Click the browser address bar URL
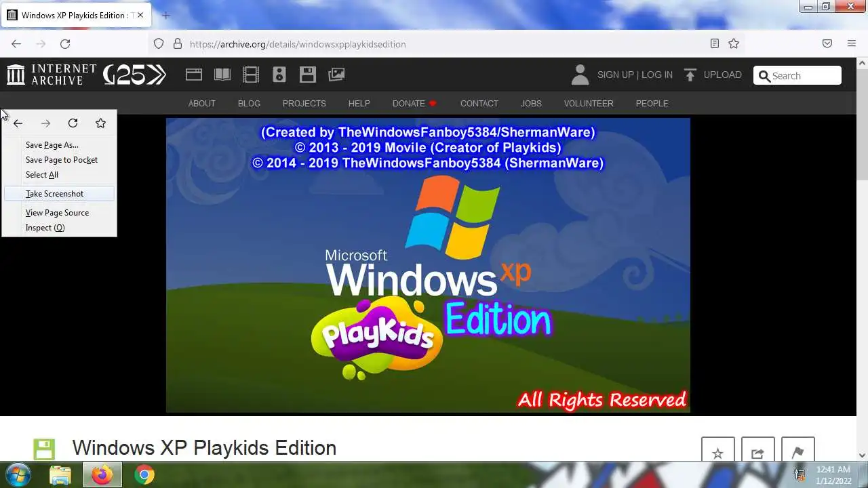Viewport: 868px width, 488px height. (298, 44)
